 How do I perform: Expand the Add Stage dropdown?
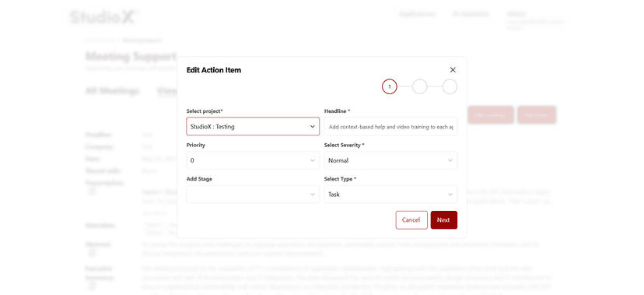click(x=253, y=195)
